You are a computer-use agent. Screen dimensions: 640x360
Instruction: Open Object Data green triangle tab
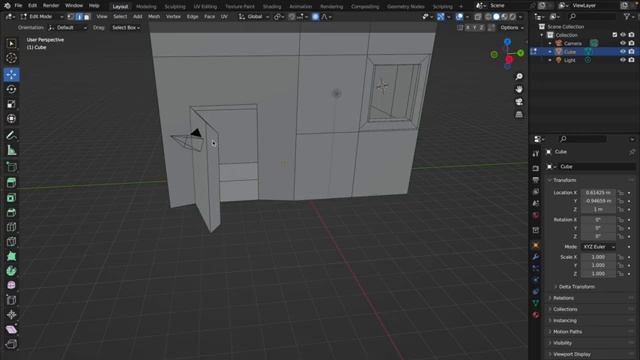(x=536, y=303)
